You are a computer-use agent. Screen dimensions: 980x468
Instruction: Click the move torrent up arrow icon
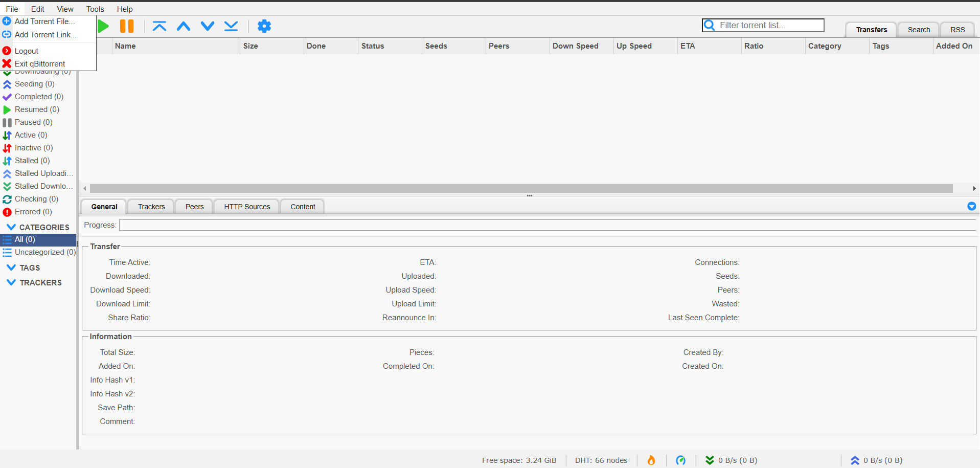[x=184, y=26]
